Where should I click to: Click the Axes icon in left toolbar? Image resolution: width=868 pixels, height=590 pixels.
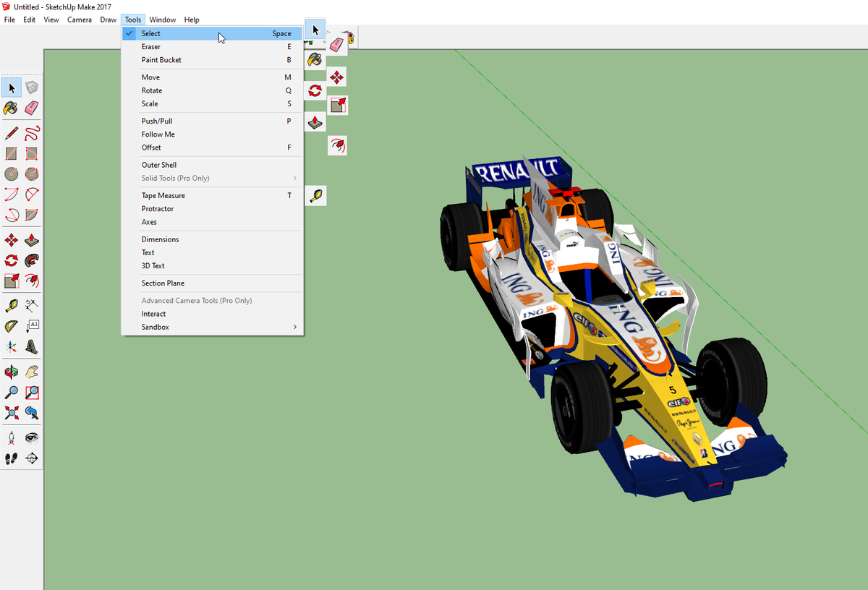(12, 347)
